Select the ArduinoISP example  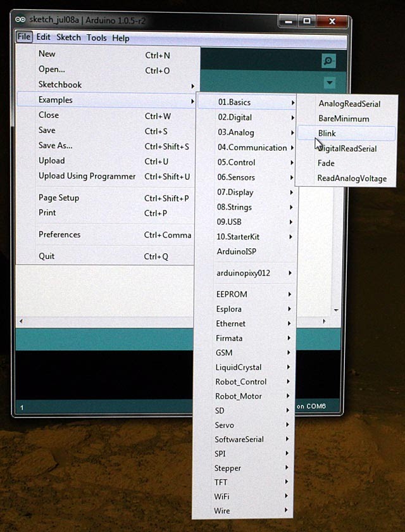(x=247, y=251)
